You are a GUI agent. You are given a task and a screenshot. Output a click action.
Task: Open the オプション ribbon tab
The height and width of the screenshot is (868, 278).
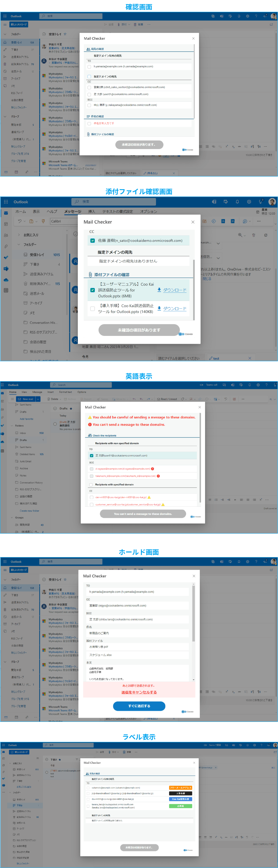(148, 212)
